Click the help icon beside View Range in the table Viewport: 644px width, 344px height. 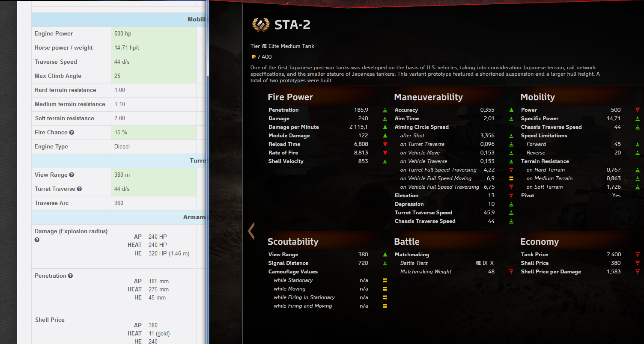[x=72, y=175]
